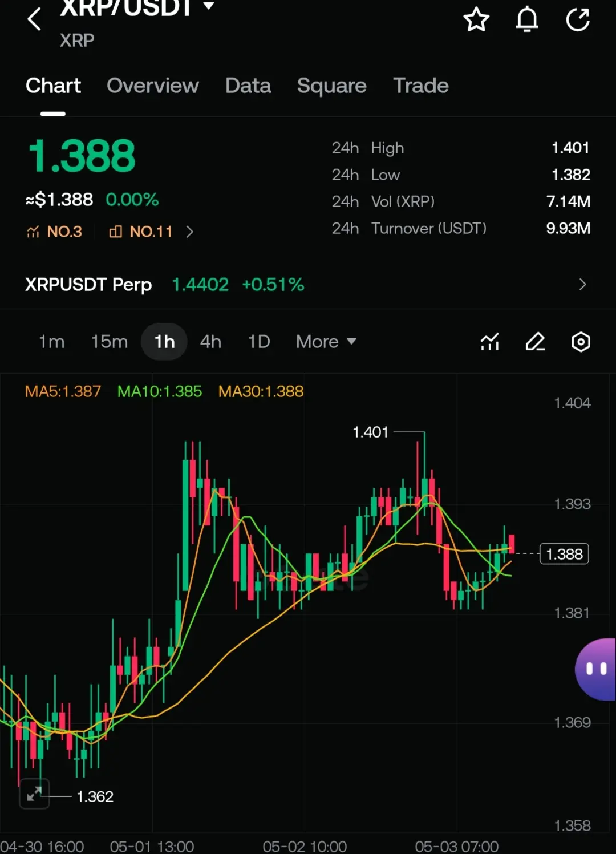The width and height of the screenshot is (616, 854).
Task: Tap the 24h Vol value 7.14M
Action: [x=568, y=201]
